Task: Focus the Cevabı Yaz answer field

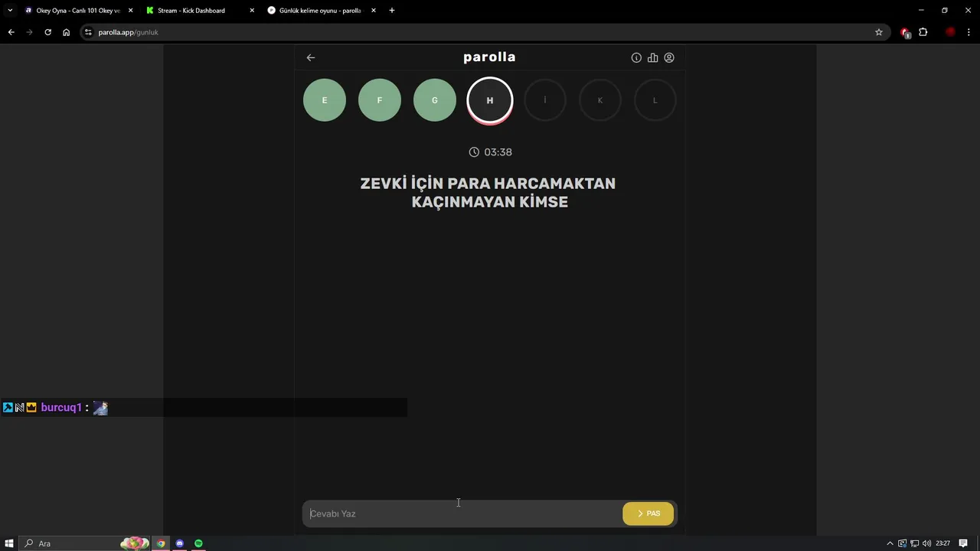Action: point(462,514)
